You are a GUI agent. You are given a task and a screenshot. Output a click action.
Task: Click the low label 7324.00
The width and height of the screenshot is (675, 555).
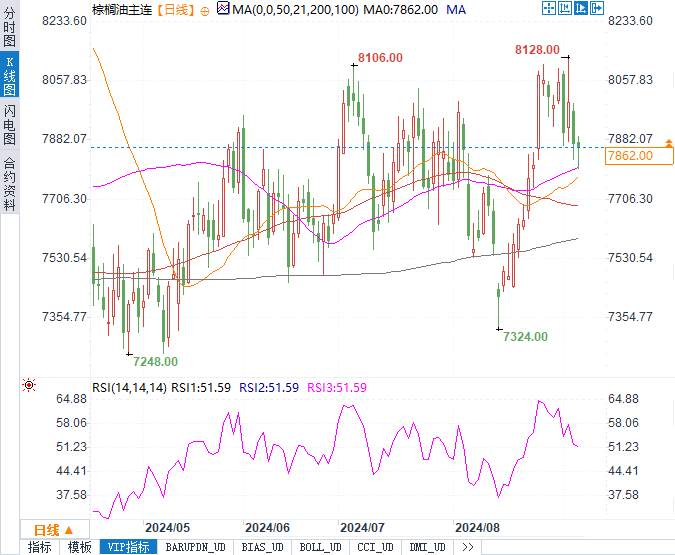(525, 337)
